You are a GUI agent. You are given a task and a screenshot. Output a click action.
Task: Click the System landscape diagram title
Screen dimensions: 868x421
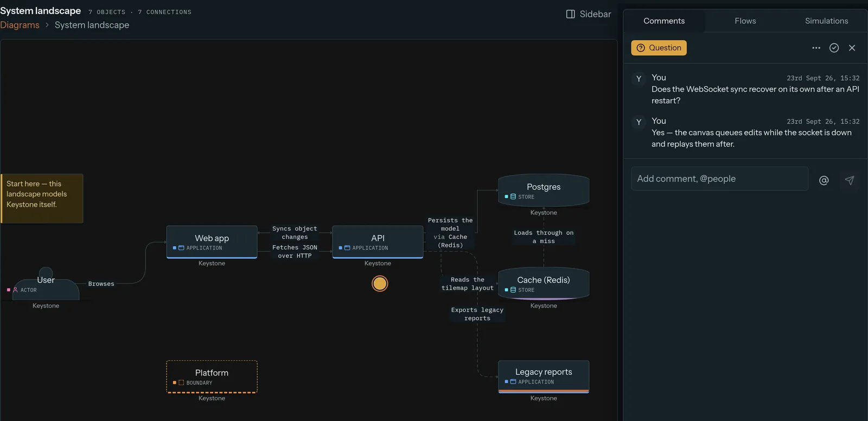pyautogui.click(x=41, y=11)
